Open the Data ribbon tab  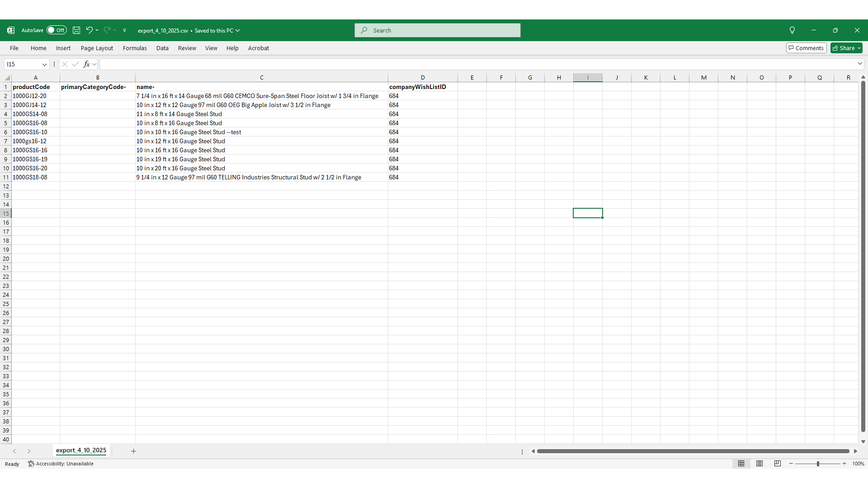pyautogui.click(x=162, y=48)
